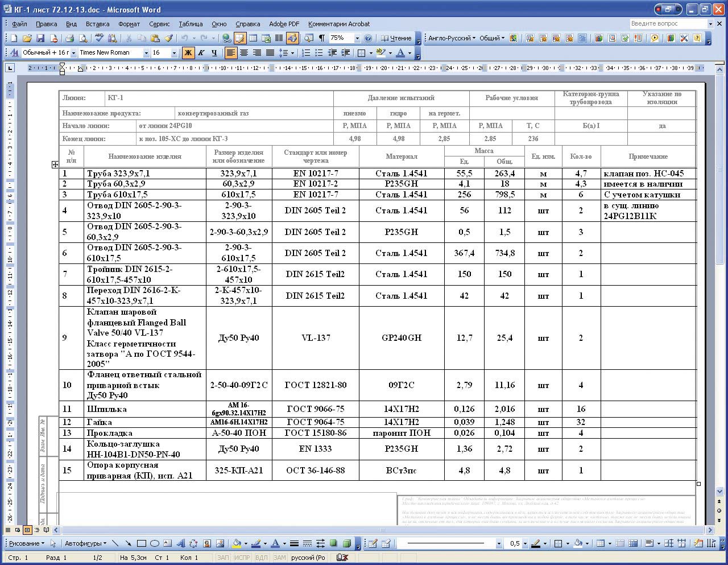This screenshot has width=728, height=565.
Task: Switch to Чтение reading mode
Action: [396, 38]
